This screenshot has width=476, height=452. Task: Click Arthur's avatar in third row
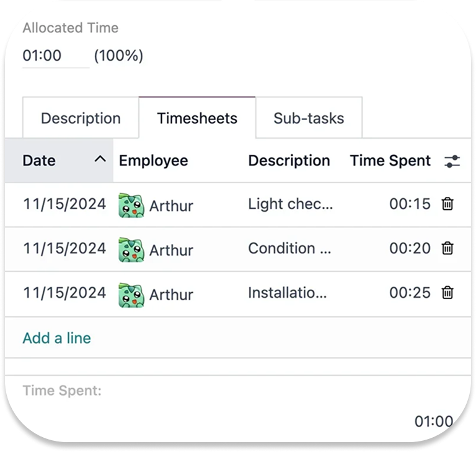pos(131,294)
